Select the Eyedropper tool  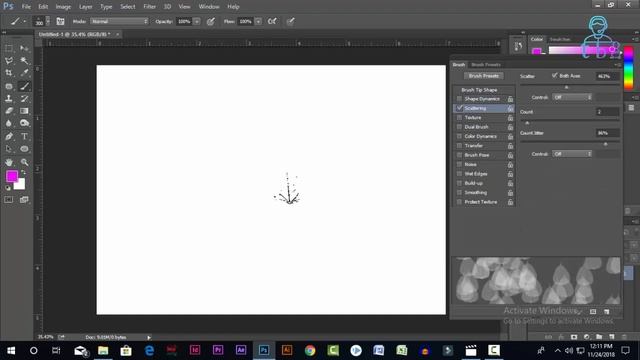click(24, 73)
